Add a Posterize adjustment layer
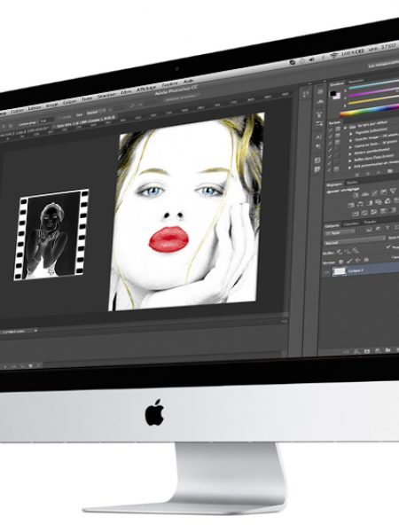This screenshot has width=399, height=532. click(364, 213)
